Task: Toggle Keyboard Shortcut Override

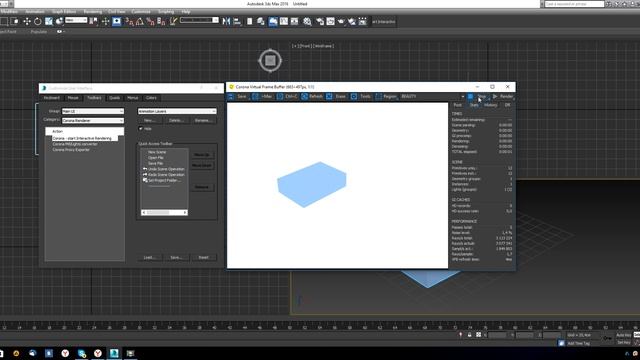Action: (117, 21)
